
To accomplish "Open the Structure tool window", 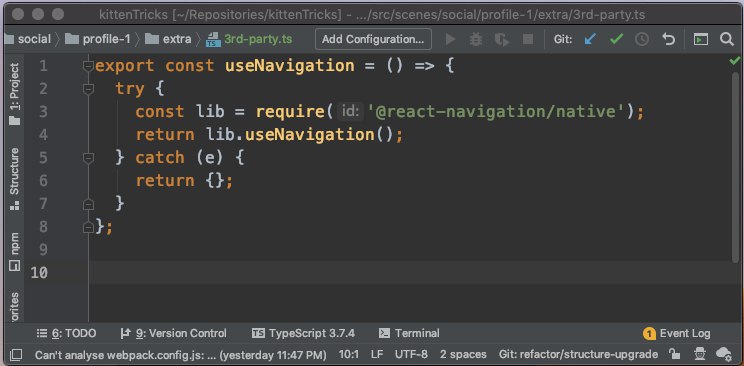I will pos(15,178).
